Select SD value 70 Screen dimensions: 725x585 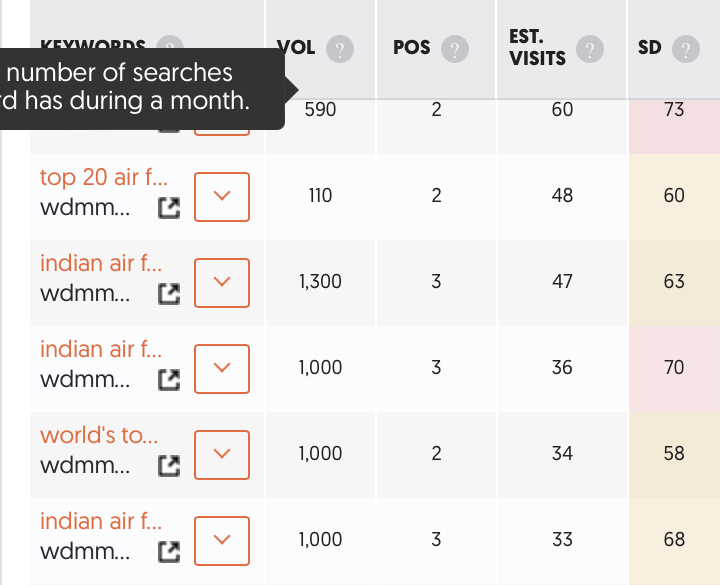[x=674, y=368]
